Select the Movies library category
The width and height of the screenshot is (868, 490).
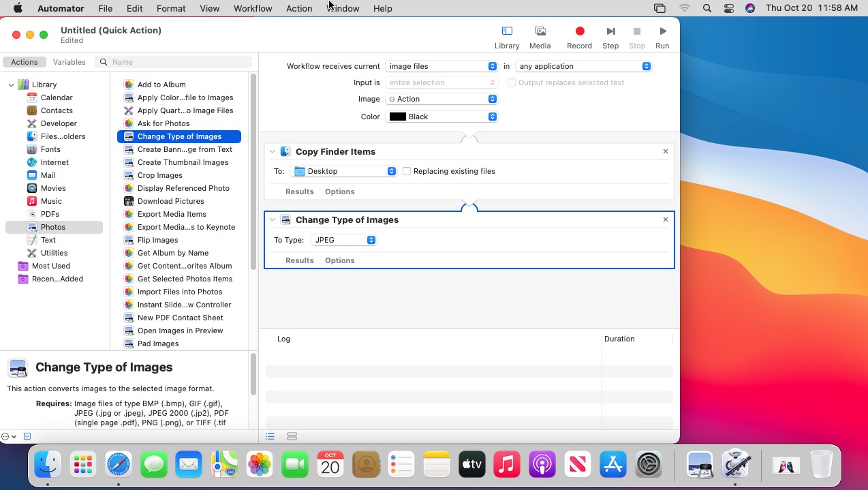(x=53, y=188)
